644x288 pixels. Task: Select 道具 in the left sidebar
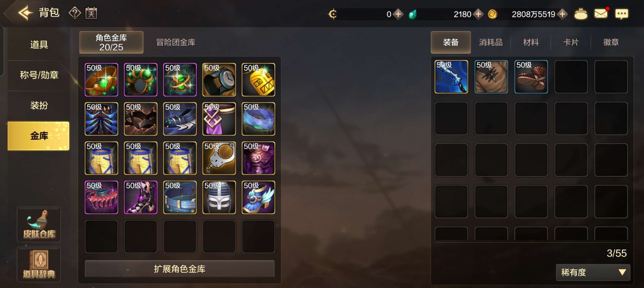click(39, 44)
